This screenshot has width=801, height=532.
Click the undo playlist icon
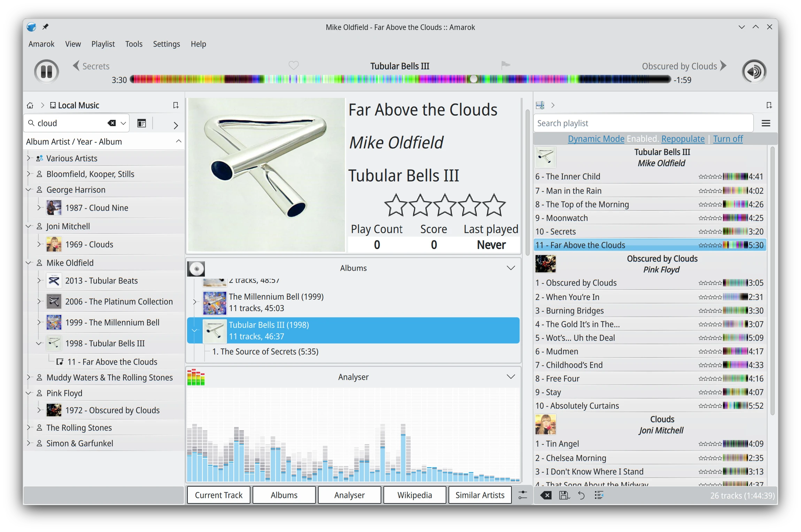tap(581, 495)
